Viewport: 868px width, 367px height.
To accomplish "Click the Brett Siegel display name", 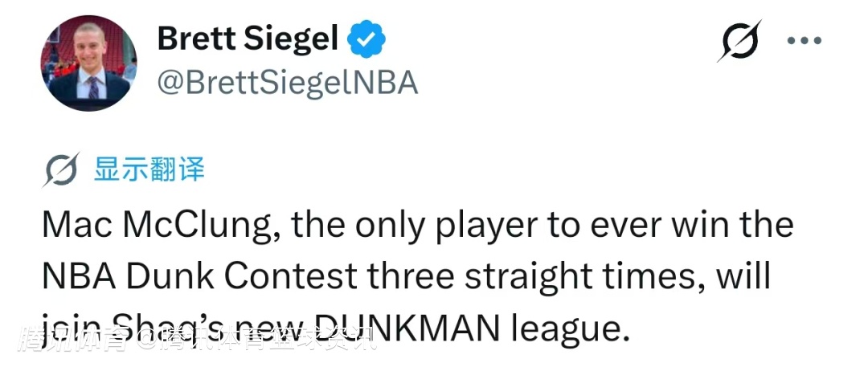I will (247, 38).
